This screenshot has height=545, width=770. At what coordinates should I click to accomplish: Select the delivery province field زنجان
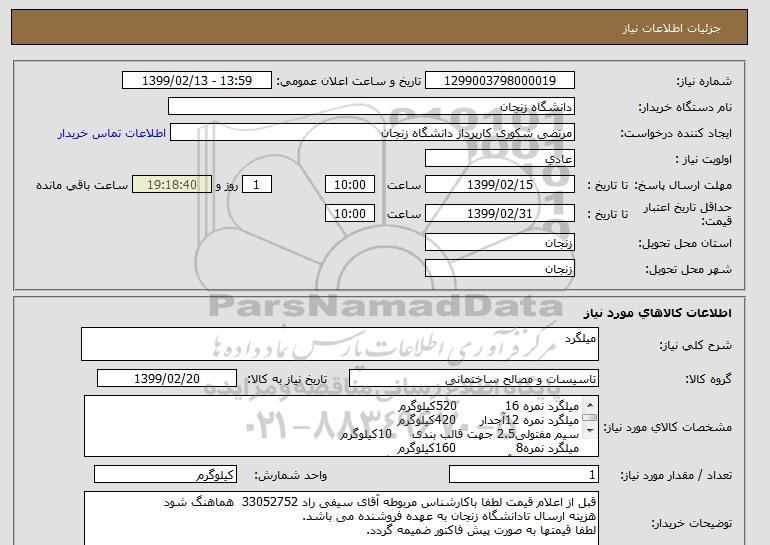click(x=499, y=243)
